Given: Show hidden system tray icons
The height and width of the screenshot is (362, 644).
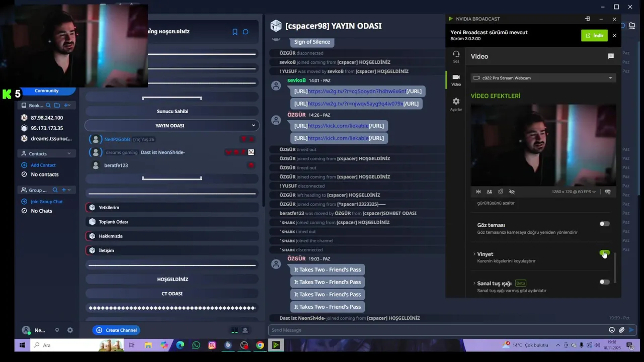Looking at the screenshot, I should tap(558, 345).
